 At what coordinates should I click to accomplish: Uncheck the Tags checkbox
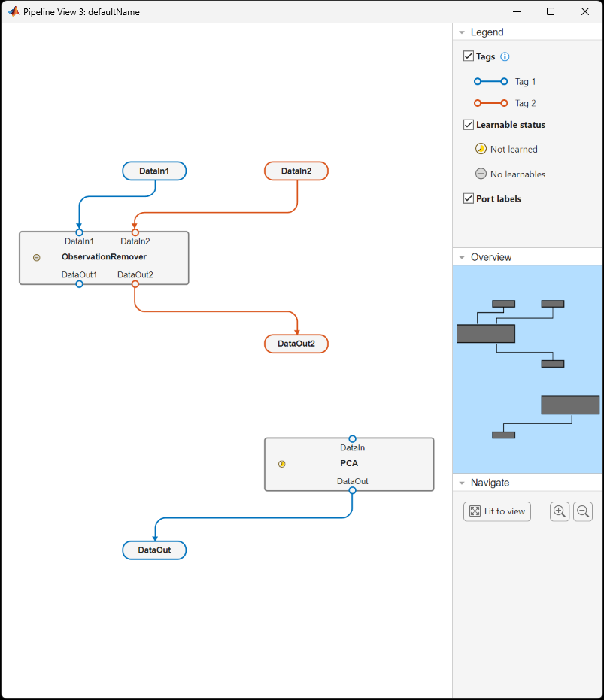[x=468, y=56]
